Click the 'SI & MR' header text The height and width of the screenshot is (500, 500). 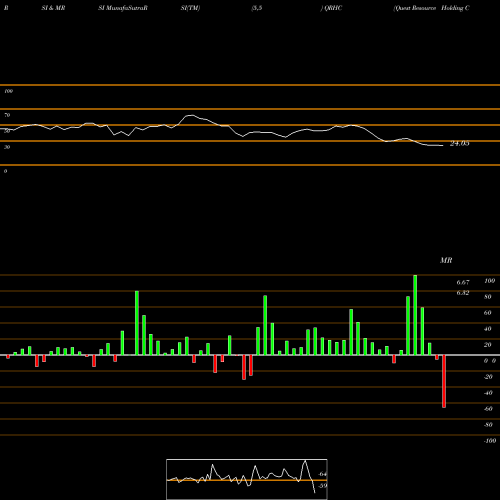(53, 8)
